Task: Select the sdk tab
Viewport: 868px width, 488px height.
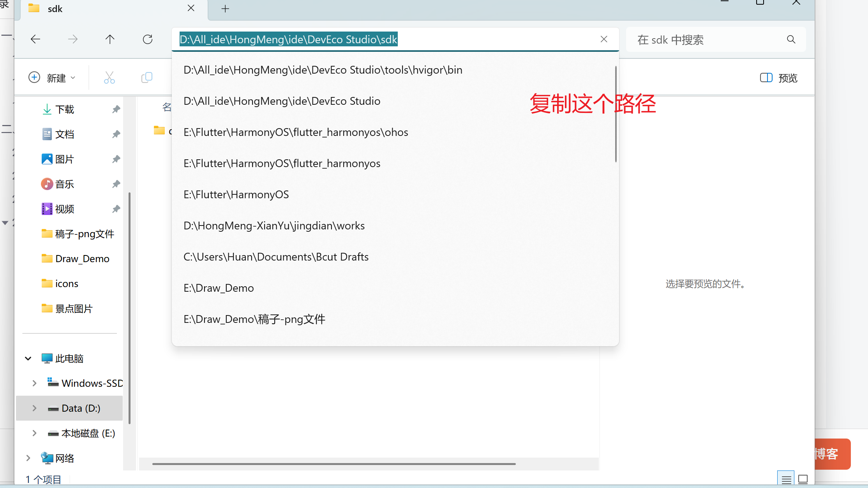Action: point(55,9)
